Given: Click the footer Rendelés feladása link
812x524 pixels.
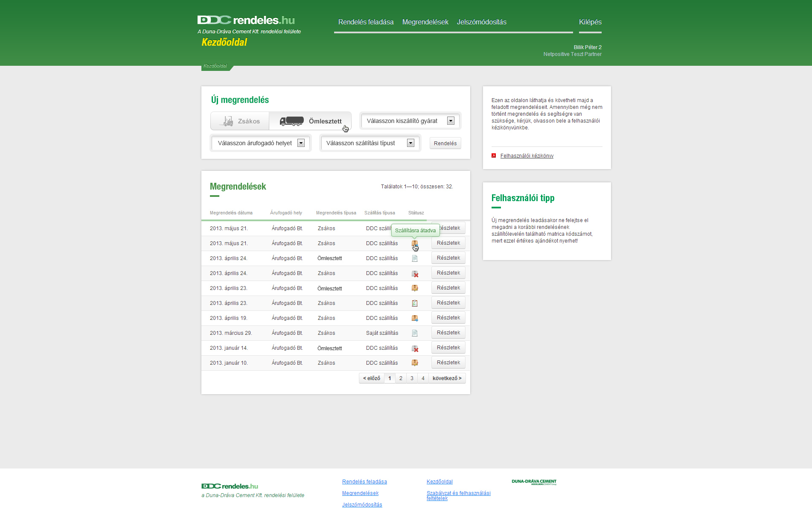Looking at the screenshot, I should [x=364, y=482].
